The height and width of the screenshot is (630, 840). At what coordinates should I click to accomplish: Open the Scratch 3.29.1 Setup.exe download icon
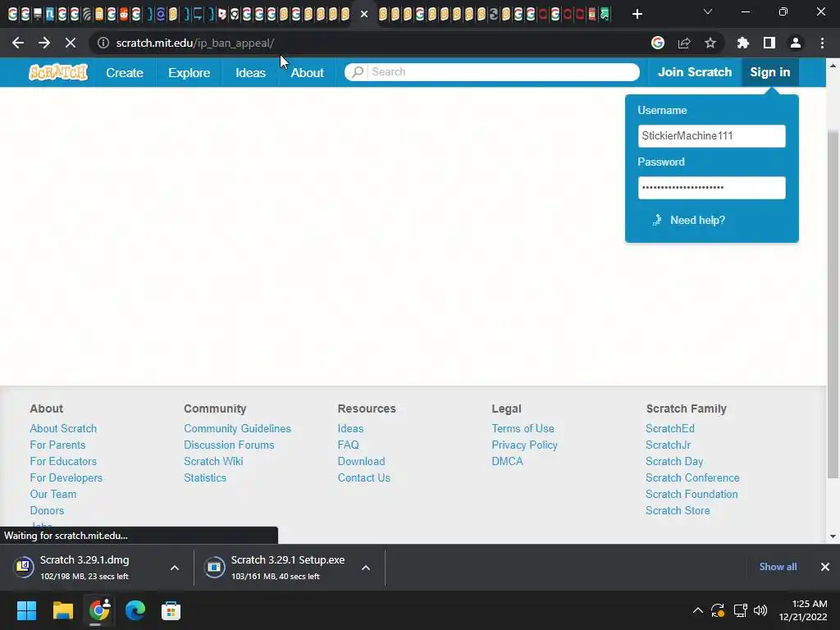pos(214,567)
